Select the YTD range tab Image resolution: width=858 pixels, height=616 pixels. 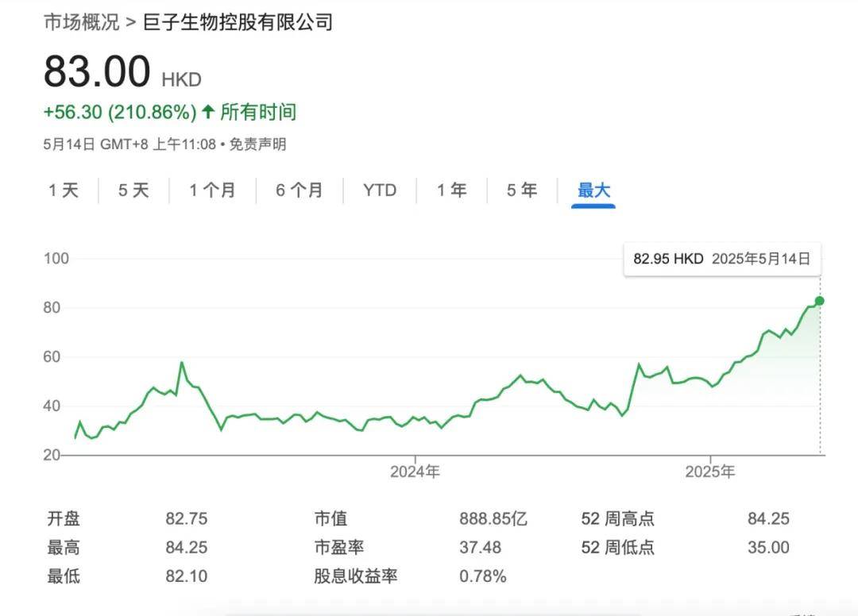(380, 191)
